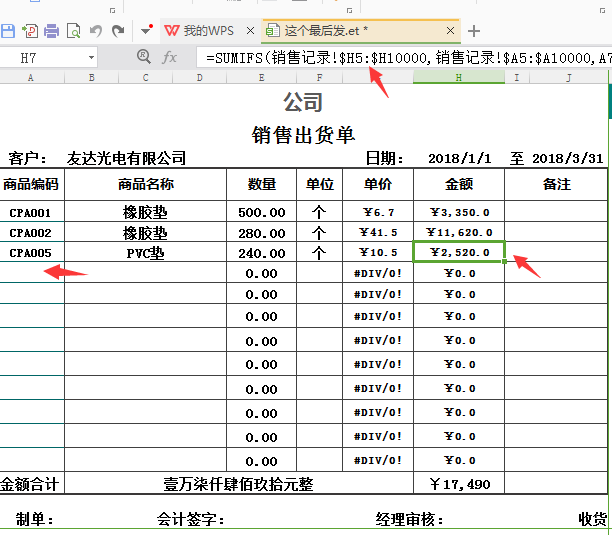
Task: Click quantity cell 500.00
Action: pos(262,213)
